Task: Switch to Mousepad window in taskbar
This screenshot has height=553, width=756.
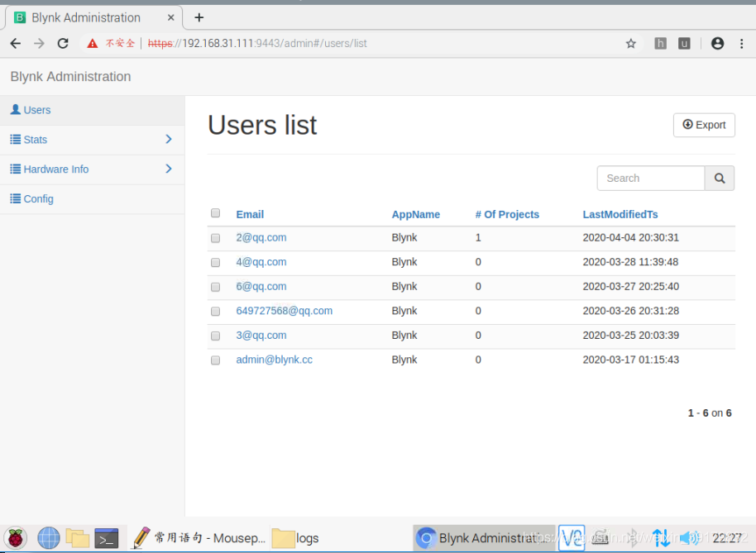Action: [199, 538]
